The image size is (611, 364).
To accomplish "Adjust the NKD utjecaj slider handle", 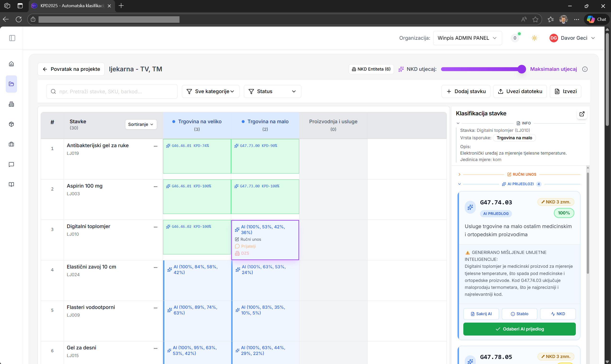I will [522, 69].
